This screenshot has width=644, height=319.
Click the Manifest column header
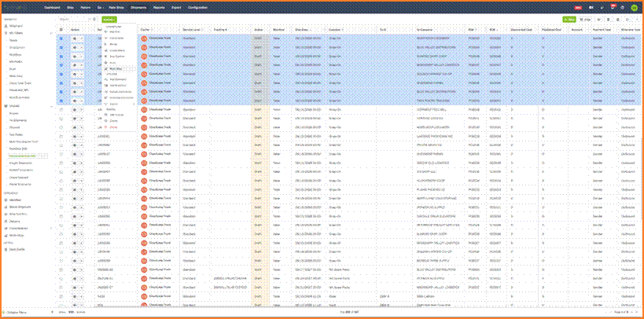tap(279, 30)
